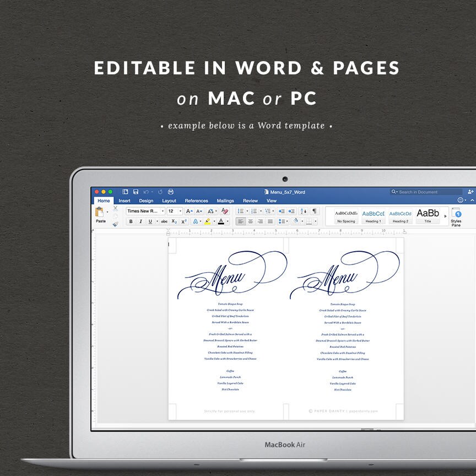Select Align Left alignment
476x476 pixels.
click(240, 221)
